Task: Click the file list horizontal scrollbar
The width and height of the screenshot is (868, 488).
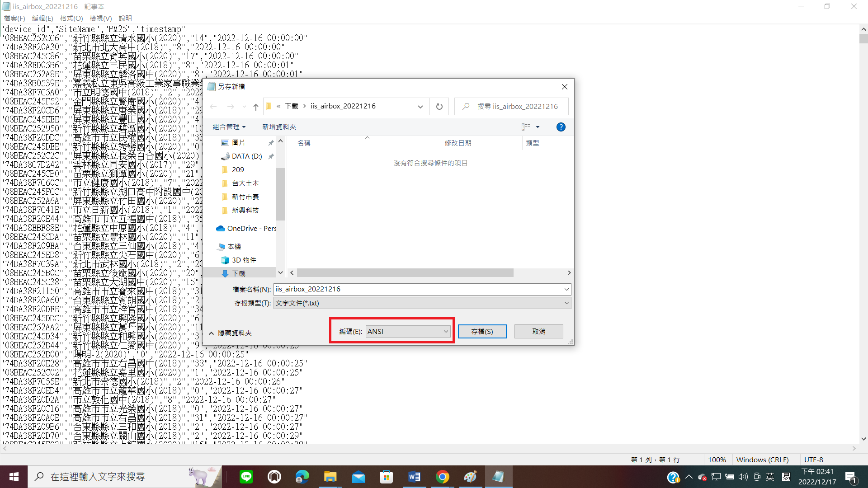Action: click(405, 273)
